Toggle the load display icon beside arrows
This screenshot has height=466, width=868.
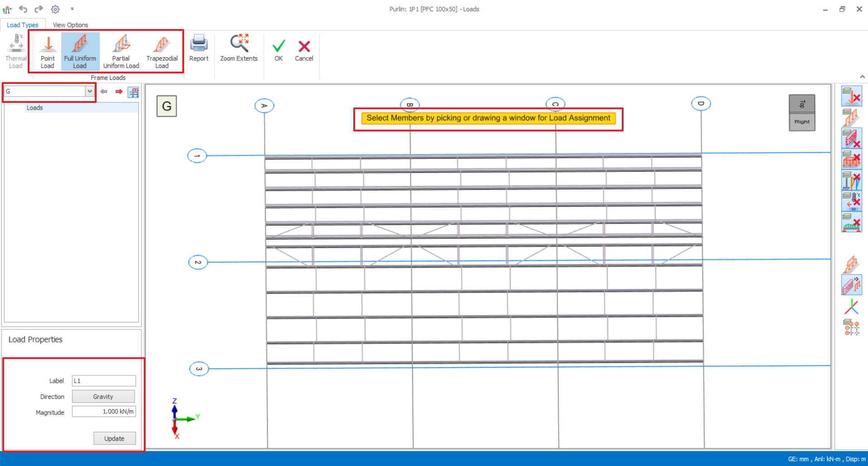[133, 92]
